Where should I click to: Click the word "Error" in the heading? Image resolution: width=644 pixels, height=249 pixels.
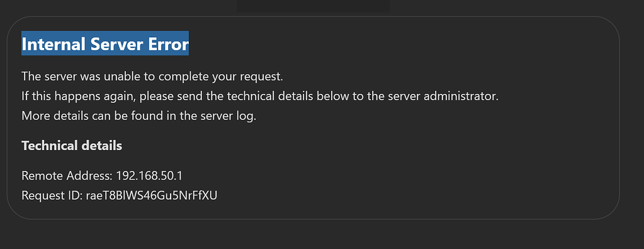point(167,43)
